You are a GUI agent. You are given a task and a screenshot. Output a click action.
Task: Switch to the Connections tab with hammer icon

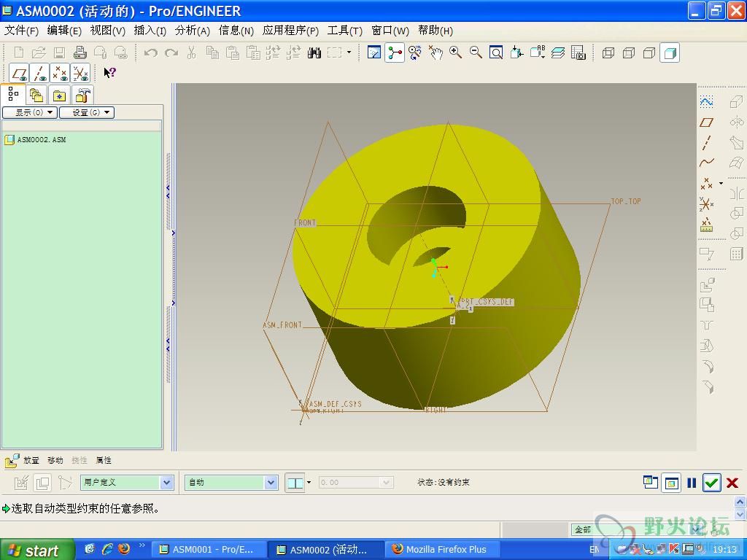pos(82,96)
